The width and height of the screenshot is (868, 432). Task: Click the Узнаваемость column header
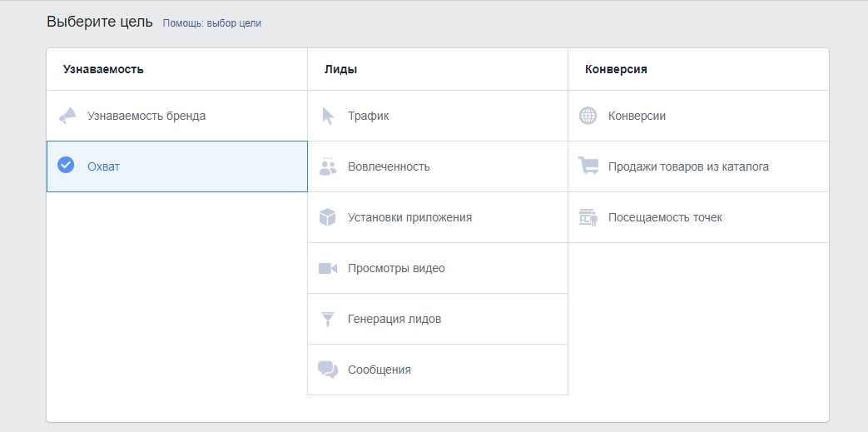tap(103, 69)
